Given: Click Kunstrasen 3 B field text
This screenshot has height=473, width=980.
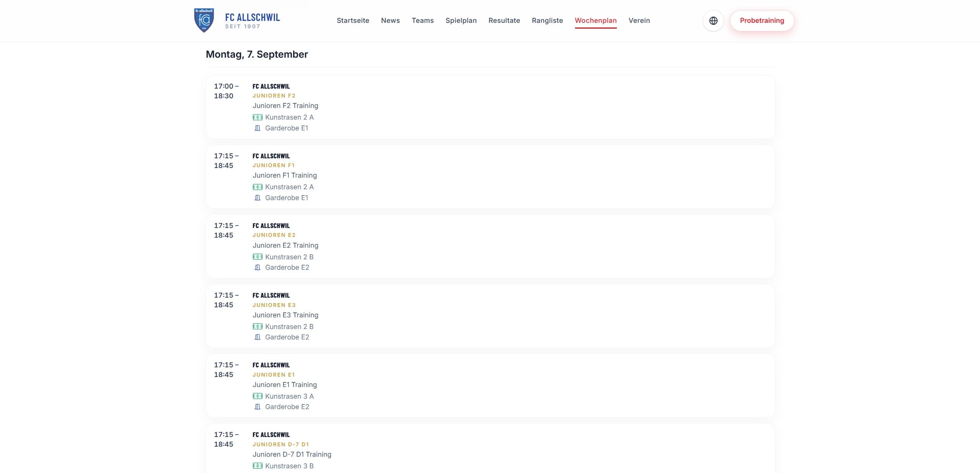Looking at the screenshot, I should pos(289,466).
